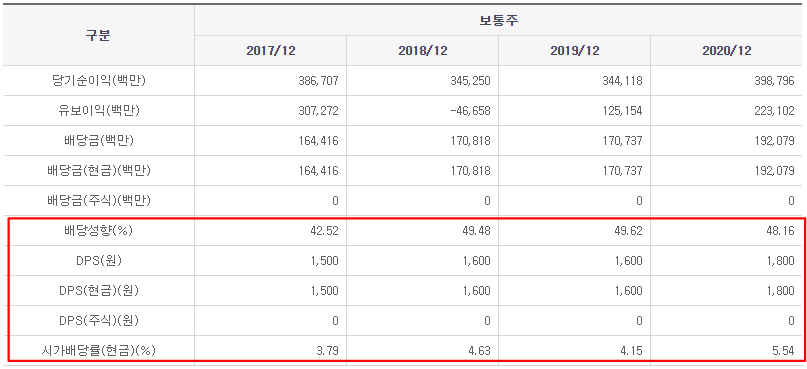Screen dimensions: 807x369
Task: Click the 2019/12 zero in DPS(주식)(원) row
Action: (639, 320)
